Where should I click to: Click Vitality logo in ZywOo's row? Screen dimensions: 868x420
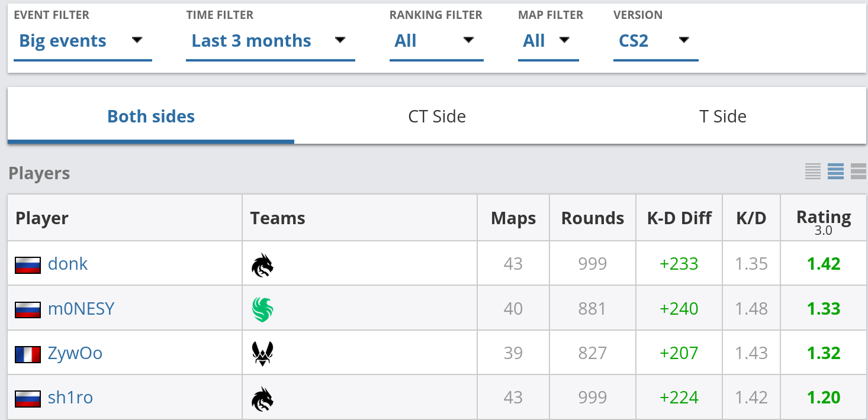pyautogui.click(x=262, y=354)
